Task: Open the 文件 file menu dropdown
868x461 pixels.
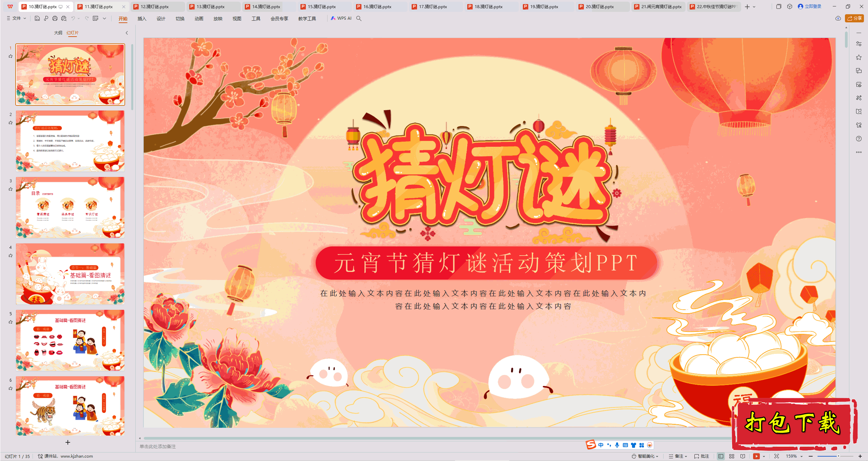Action: tap(16, 18)
